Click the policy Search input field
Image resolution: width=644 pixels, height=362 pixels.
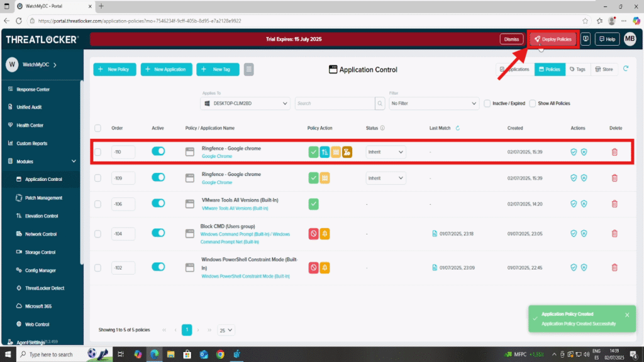pos(335,104)
